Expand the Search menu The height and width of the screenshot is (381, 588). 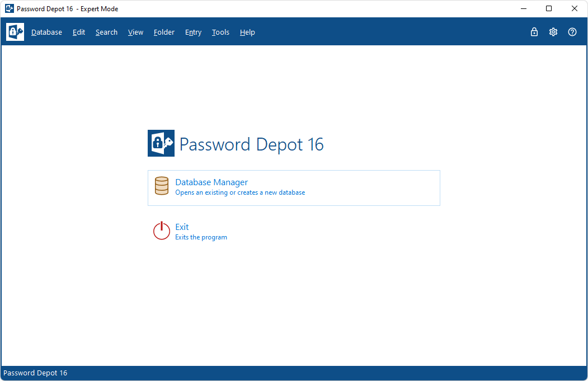106,32
